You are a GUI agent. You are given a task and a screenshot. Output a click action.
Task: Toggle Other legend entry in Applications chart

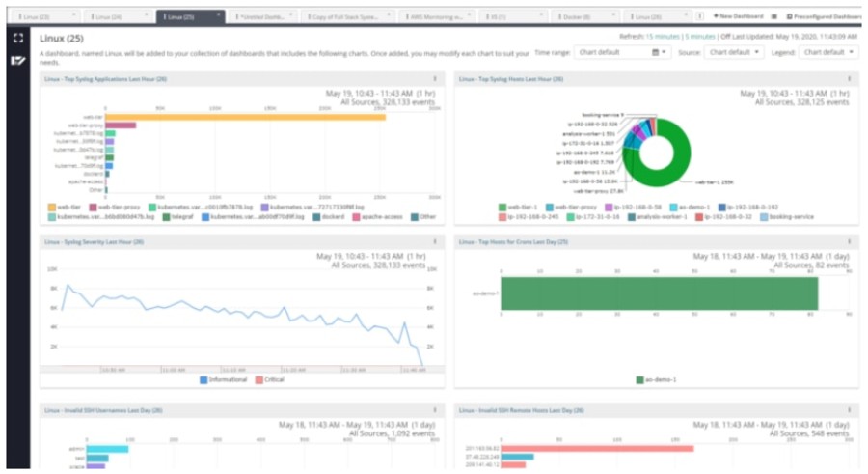pos(423,217)
